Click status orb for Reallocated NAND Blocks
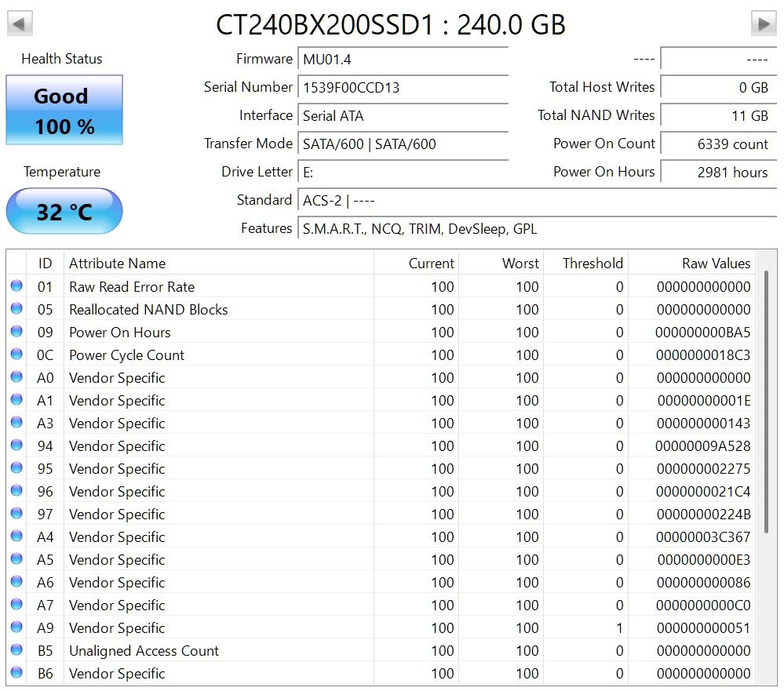The width and height of the screenshot is (784, 691). 16,310
